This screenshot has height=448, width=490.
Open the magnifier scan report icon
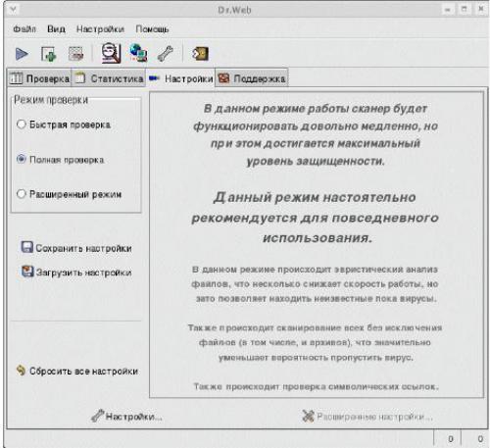coord(111,53)
